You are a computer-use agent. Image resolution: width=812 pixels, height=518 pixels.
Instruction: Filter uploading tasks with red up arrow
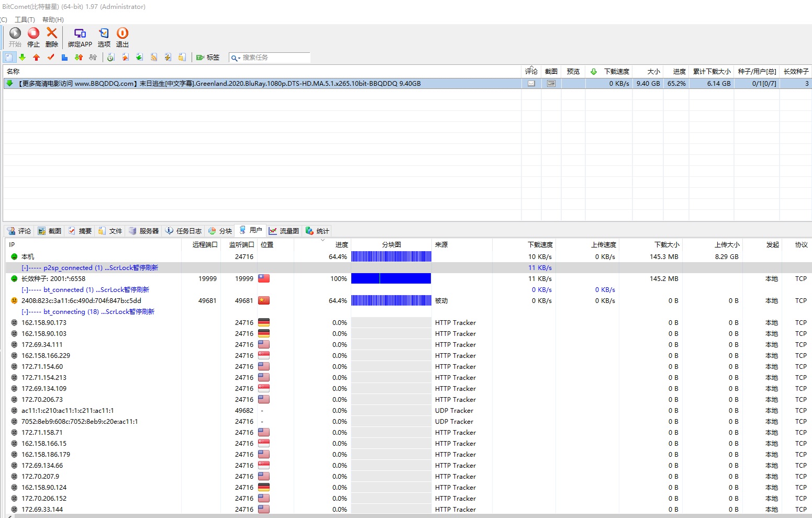[x=37, y=58]
